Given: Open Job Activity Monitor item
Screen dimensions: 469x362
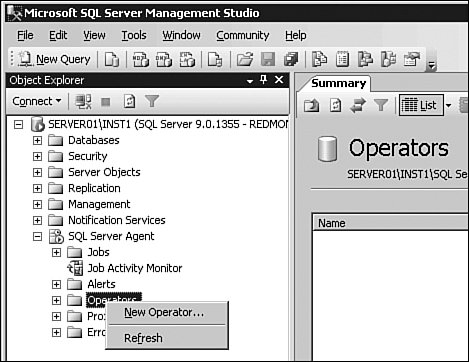Looking at the screenshot, I should 135,268.
